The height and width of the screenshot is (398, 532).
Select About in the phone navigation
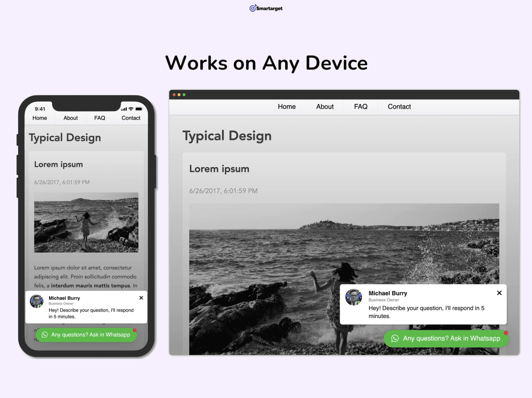[71, 118]
